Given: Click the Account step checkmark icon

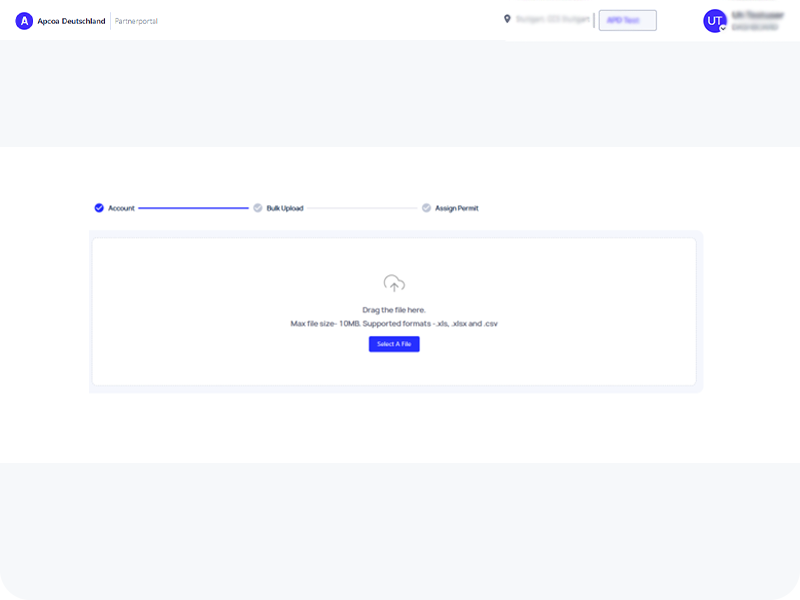Looking at the screenshot, I should point(99,208).
